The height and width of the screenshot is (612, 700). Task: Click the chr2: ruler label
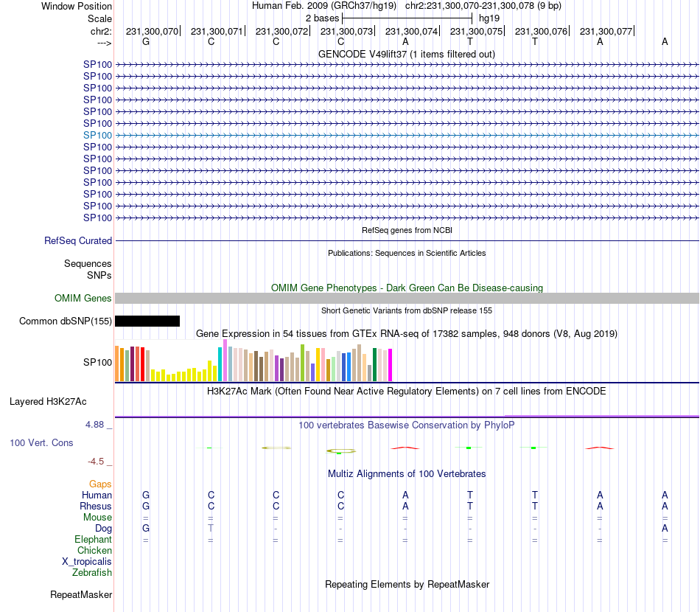tap(101, 31)
